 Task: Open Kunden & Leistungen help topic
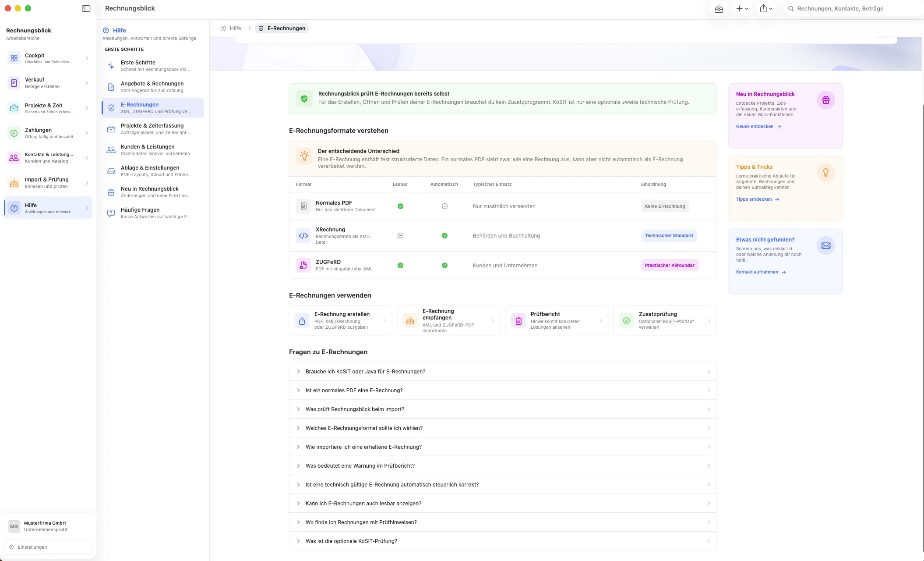(153, 150)
